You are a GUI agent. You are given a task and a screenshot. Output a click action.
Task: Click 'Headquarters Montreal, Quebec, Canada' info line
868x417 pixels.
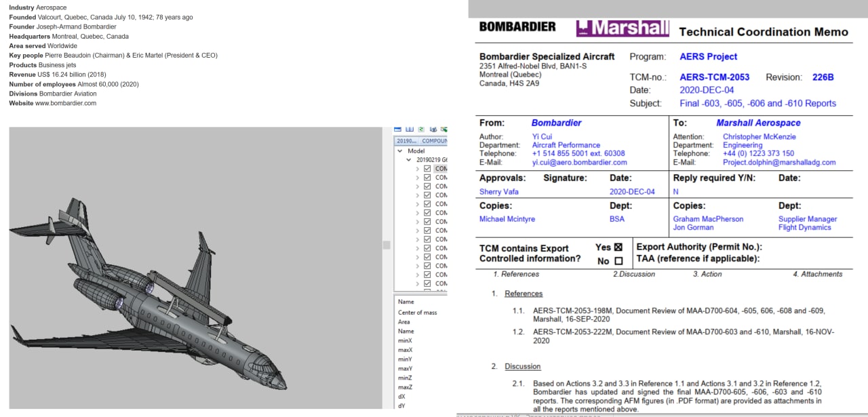click(68, 37)
